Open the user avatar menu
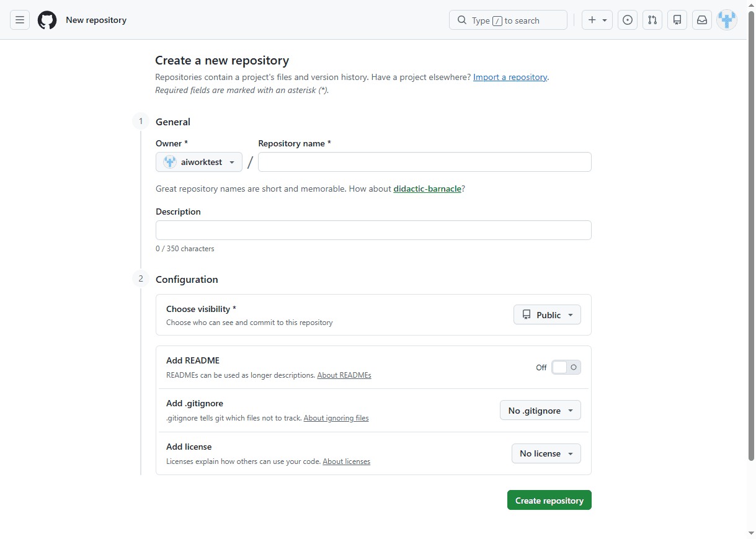This screenshot has height=539, width=756. pyautogui.click(x=727, y=20)
